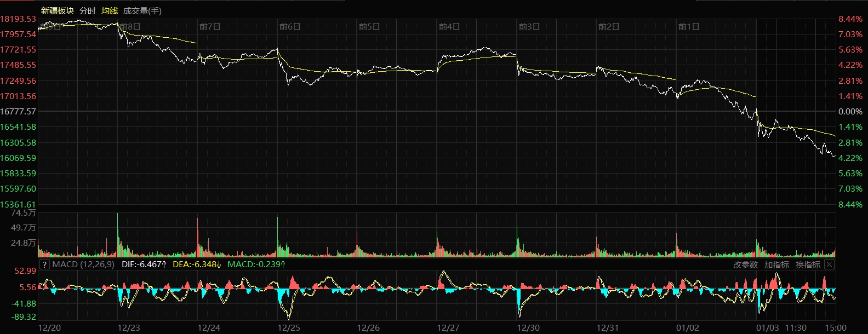Click the yellow DEA value readout
The width and height of the screenshot is (868, 334).
[x=197, y=264]
